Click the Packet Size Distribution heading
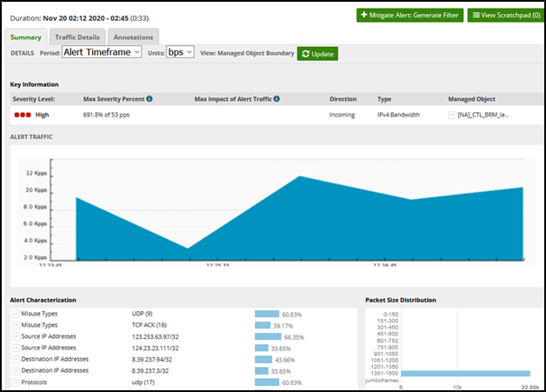 point(401,300)
